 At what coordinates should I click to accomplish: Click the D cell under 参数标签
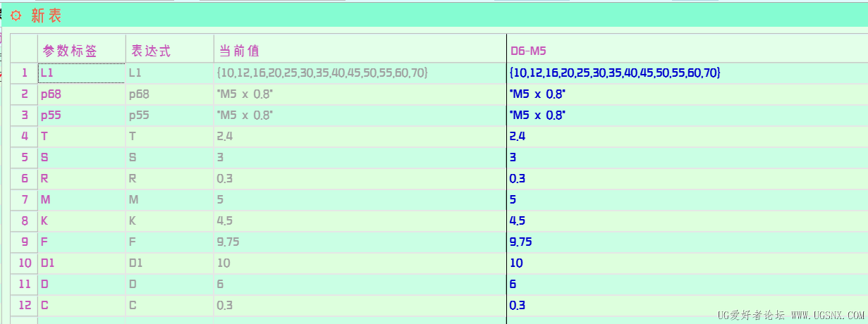tap(82, 285)
